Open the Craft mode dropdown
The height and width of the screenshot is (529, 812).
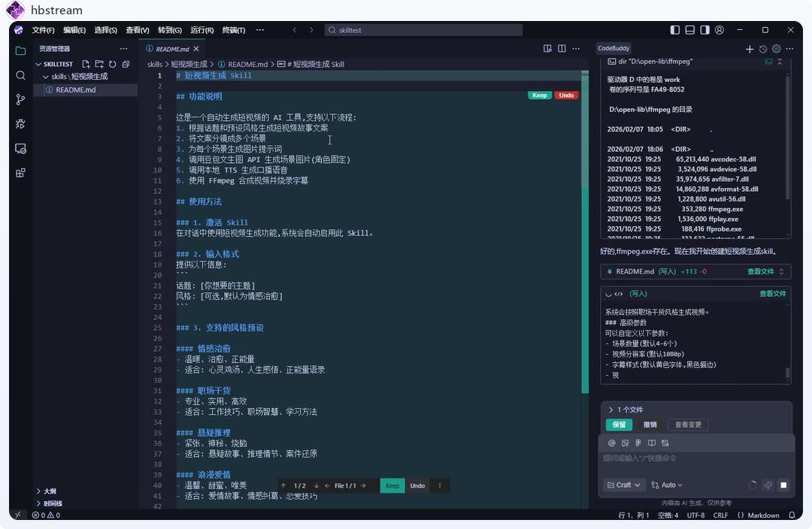623,485
